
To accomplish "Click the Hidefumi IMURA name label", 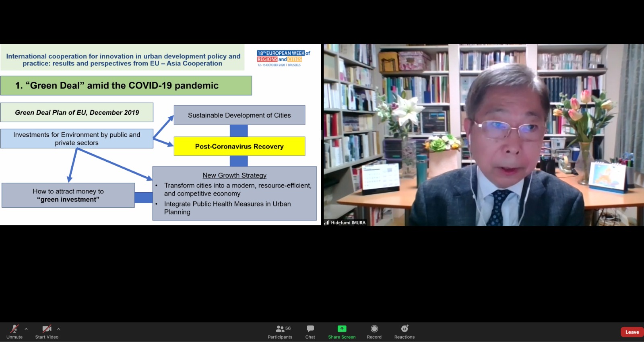I will click(348, 223).
